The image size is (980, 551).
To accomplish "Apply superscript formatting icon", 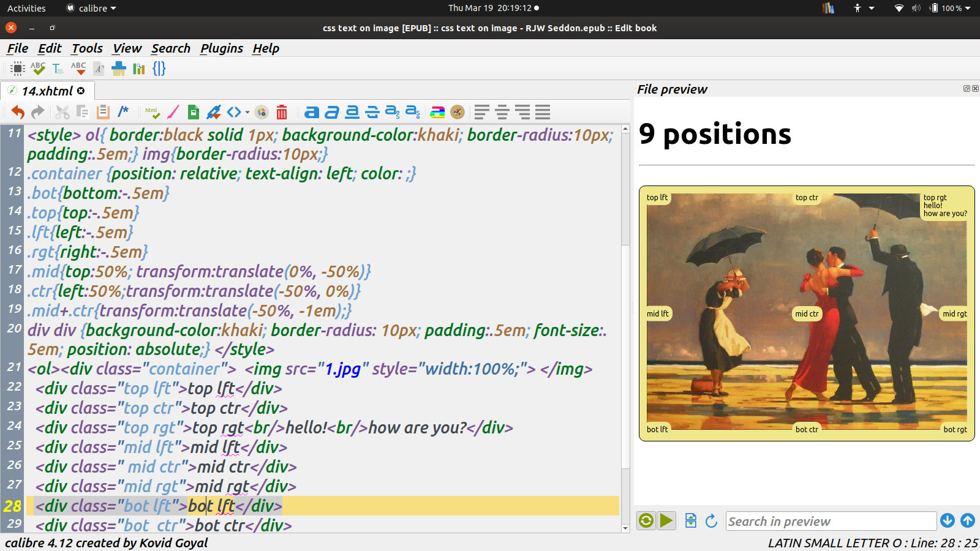I will coord(413,112).
